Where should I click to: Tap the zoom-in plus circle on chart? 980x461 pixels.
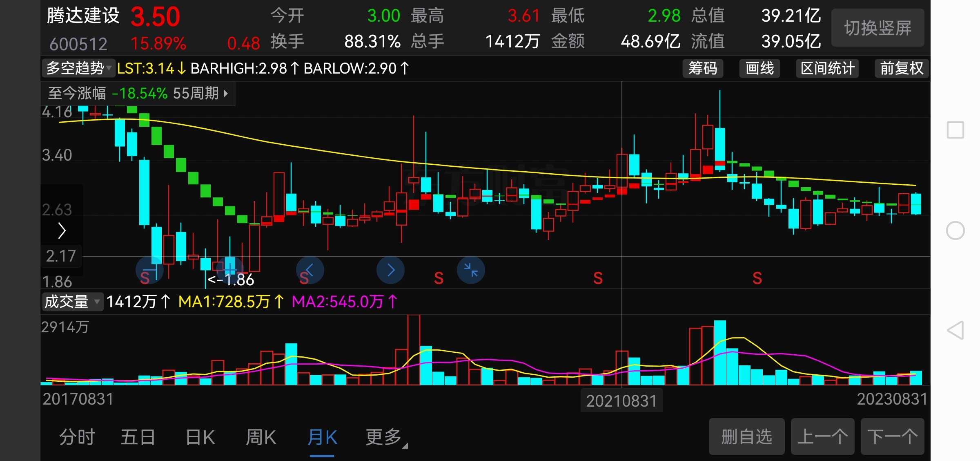point(230,269)
